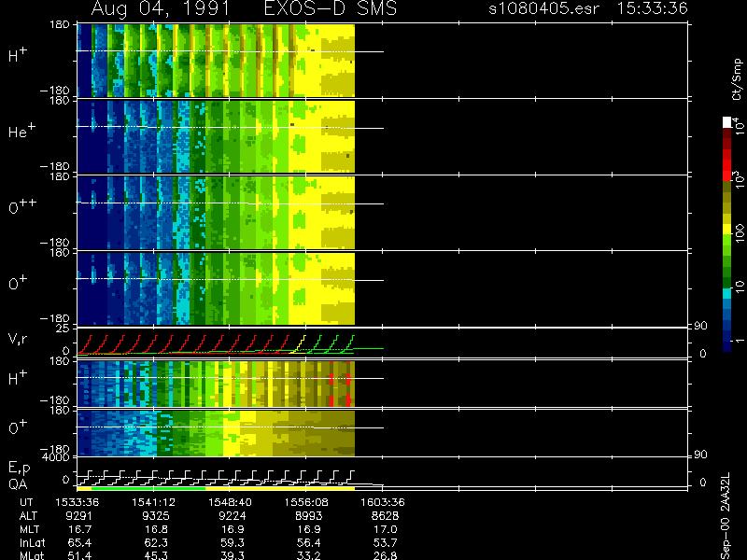Click the 'E,p' panel label
747x560 pixels.
coord(19,468)
